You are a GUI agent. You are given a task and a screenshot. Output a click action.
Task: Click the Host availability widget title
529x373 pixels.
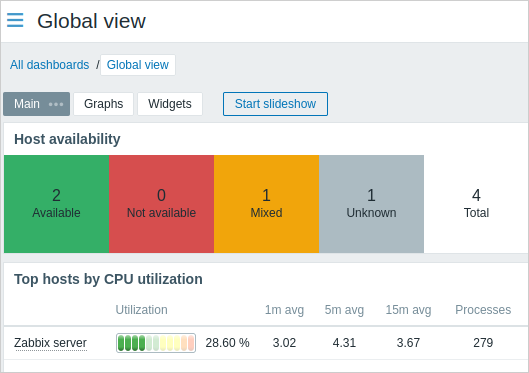pyautogui.click(x=67, y=139)
